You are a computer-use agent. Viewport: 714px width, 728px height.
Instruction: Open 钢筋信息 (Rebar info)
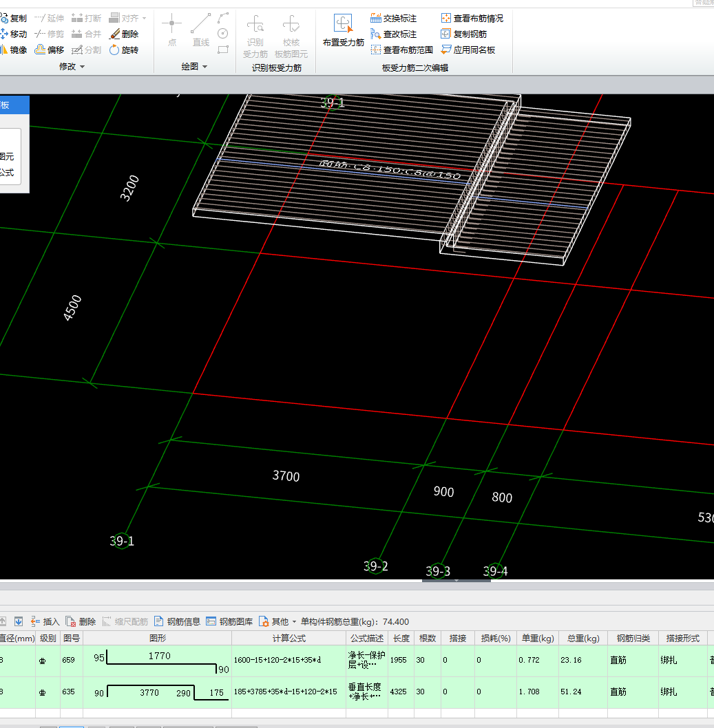(x=177, y=621)
